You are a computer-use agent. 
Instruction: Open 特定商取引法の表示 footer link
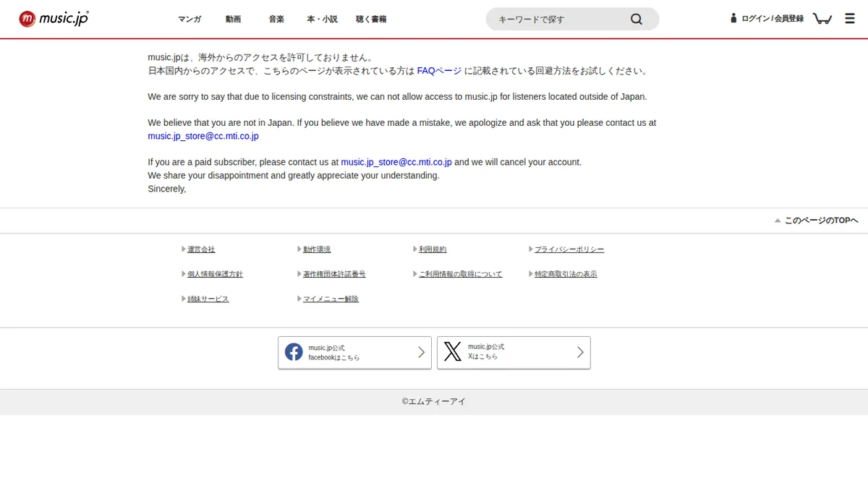[566, 274]
